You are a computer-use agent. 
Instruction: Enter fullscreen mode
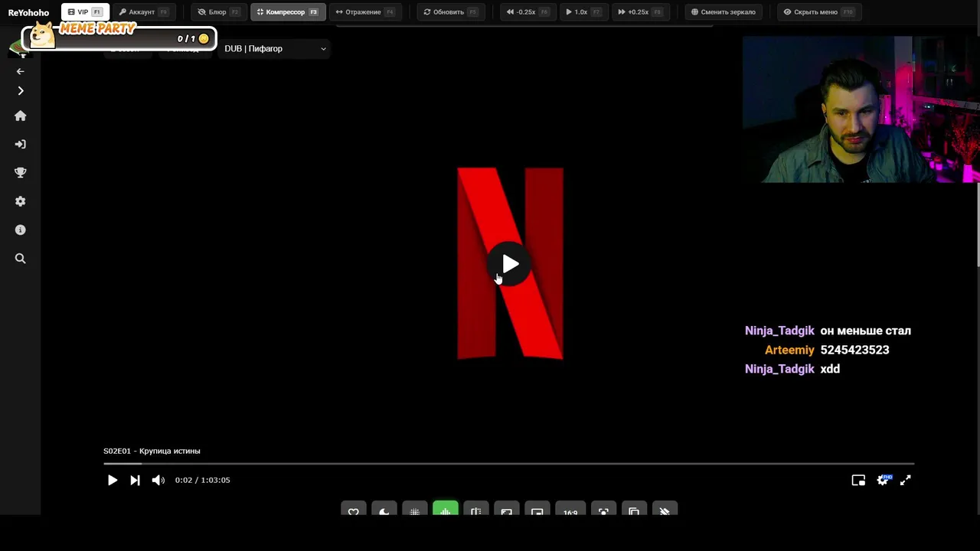click(x=906, y=480)
